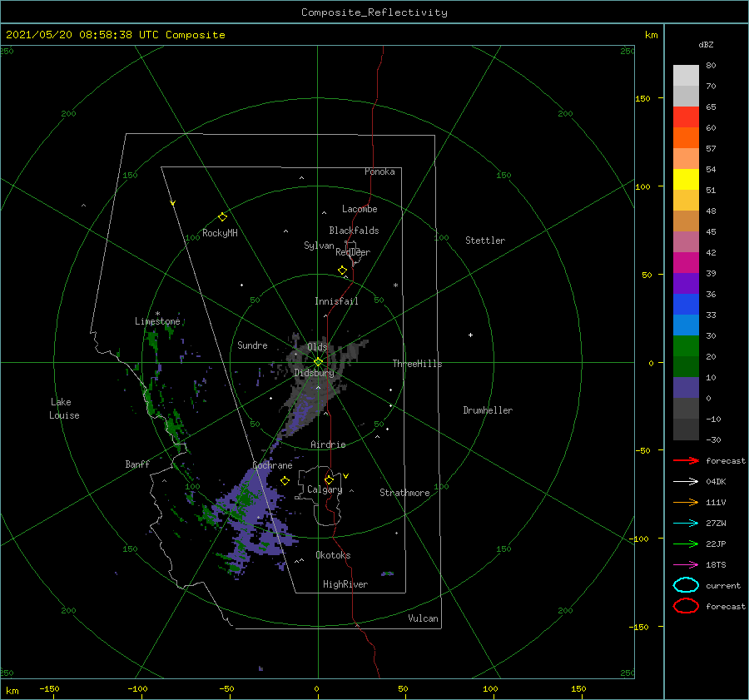Click the 39 dBZ magenta color swatch

pyautogui.click(x=686, y=262)
